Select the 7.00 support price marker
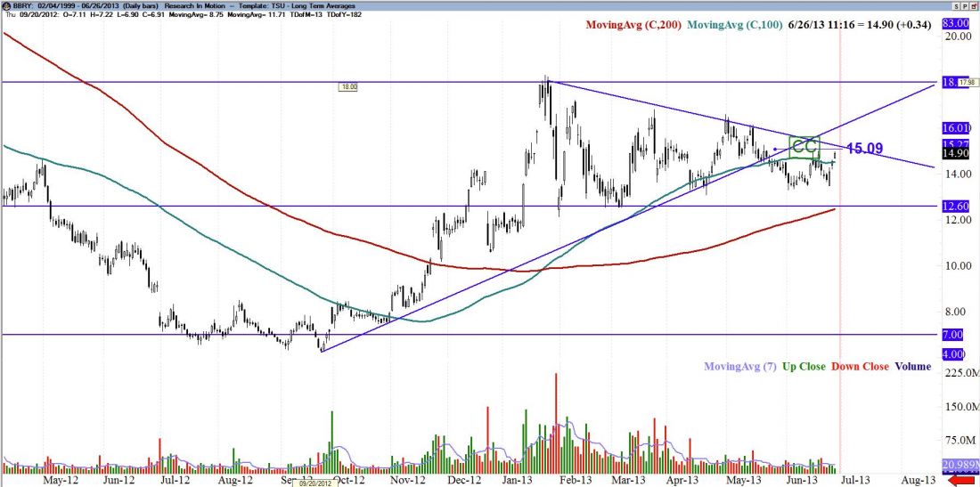The image size is (980, 487). [x=954, y=334]
